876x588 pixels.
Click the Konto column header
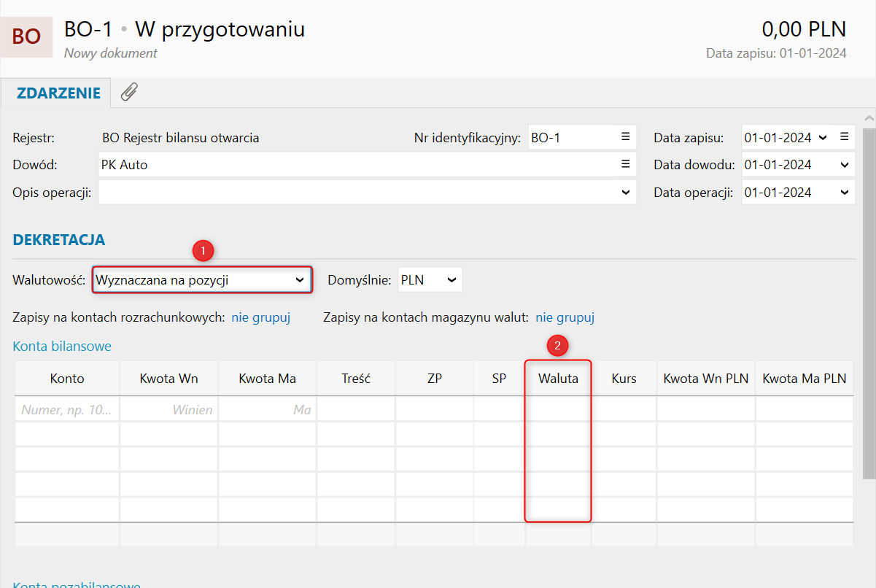[x=67, y=379]
